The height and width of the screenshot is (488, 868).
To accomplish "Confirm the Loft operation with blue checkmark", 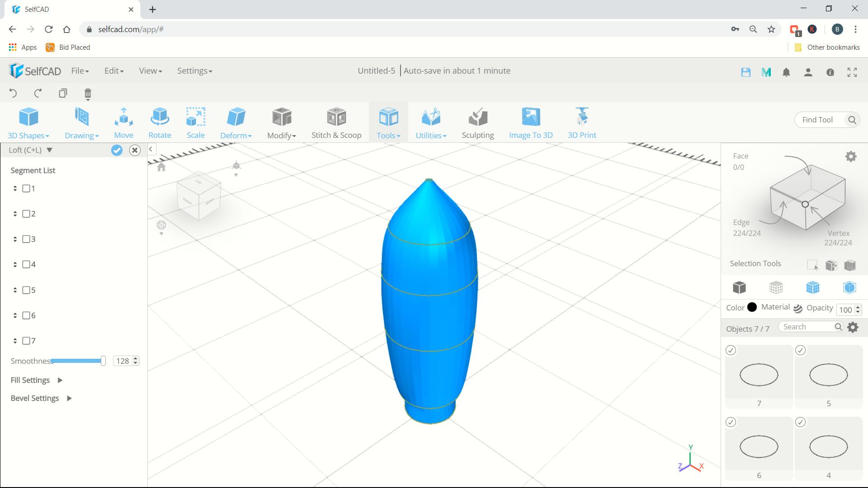I will pyautogui.click(x=117, y=150).
